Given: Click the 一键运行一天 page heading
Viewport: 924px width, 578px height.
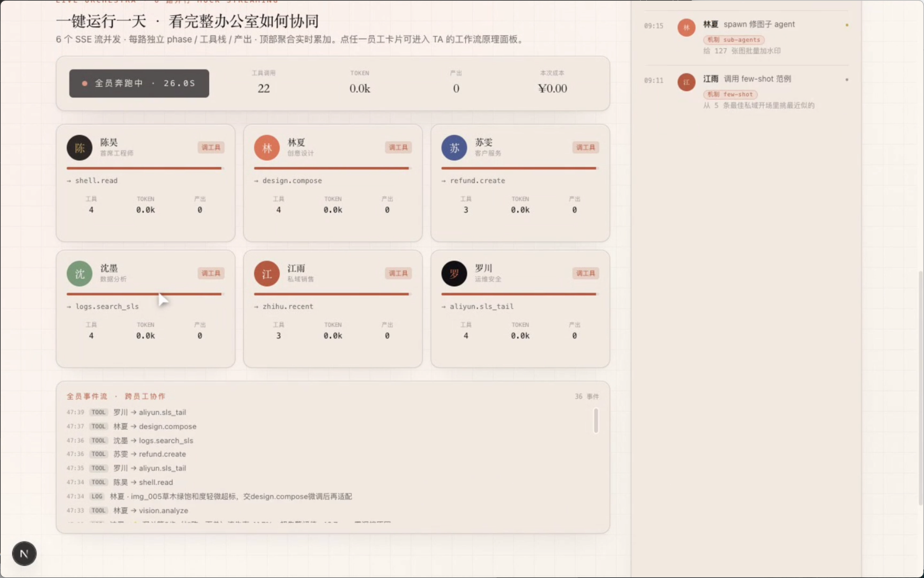Looking at the screenshot, I should [x=187, y=21].
